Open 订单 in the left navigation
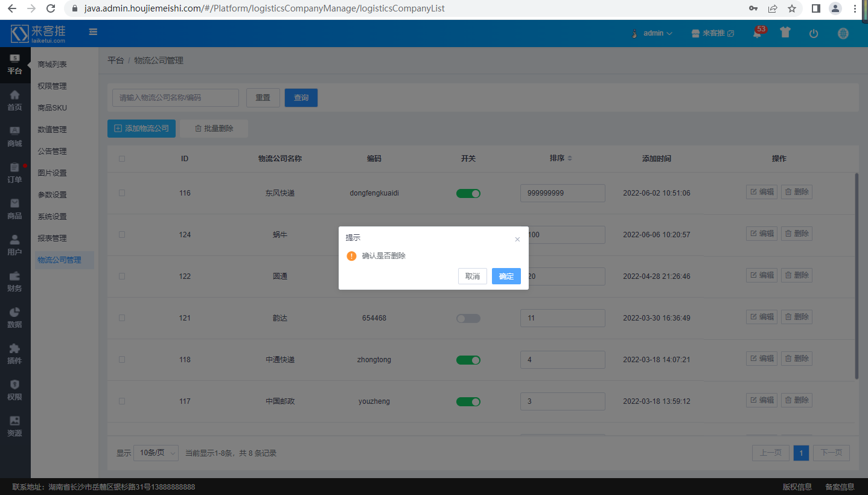Screen dimensions: 868x495 tap(15, 173)
